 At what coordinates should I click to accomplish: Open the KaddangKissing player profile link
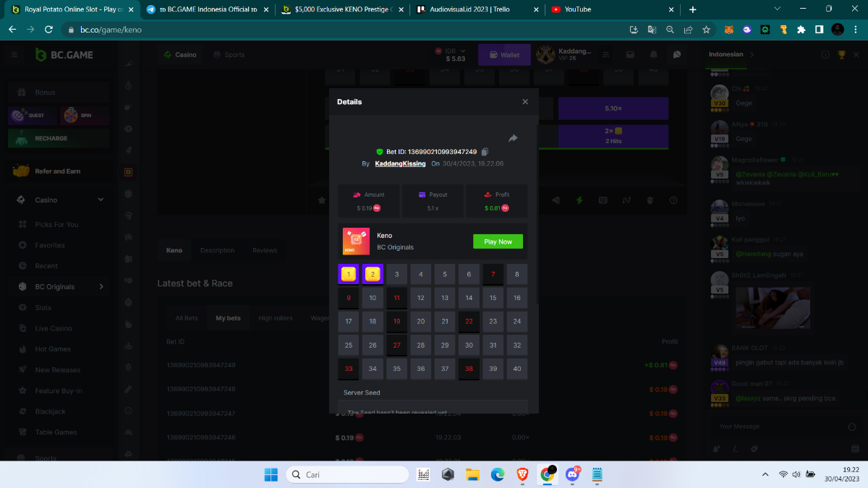[400, 164]
